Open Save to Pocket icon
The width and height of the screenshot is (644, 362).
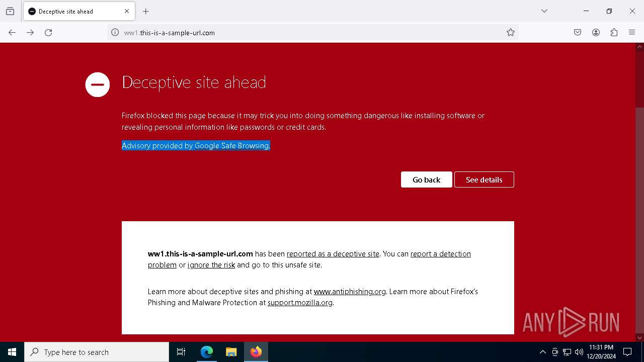click(578, 32)
